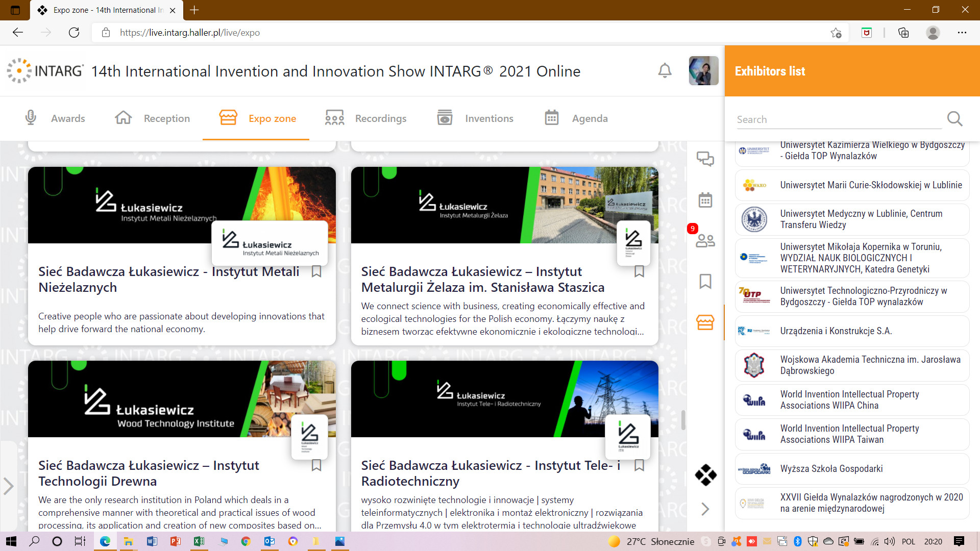
Task: Select Uniwersytet Kazimierza Wielkiego w Bydgoszczy
Action: pyautogui.click(x=852, y=153)
